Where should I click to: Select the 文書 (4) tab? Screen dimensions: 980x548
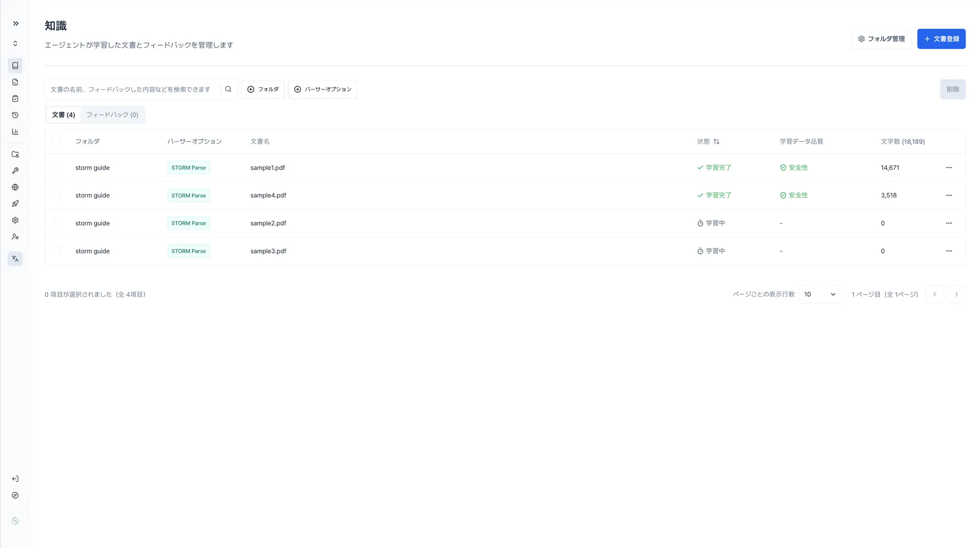click(x=64, y=115)
